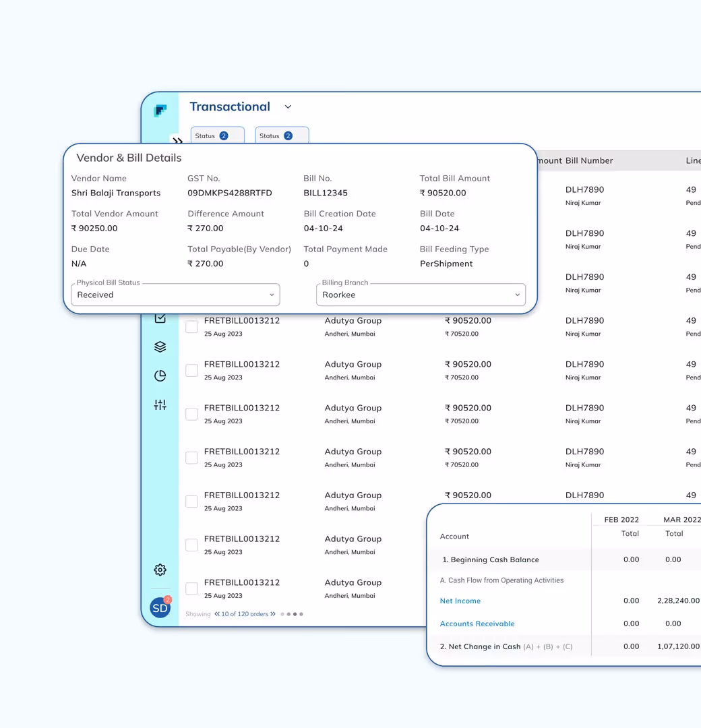This screenshot has height=728, width=701.
Task: Click the vendor name 'Shri Balaji Transports'
Action: click(116, 193)
